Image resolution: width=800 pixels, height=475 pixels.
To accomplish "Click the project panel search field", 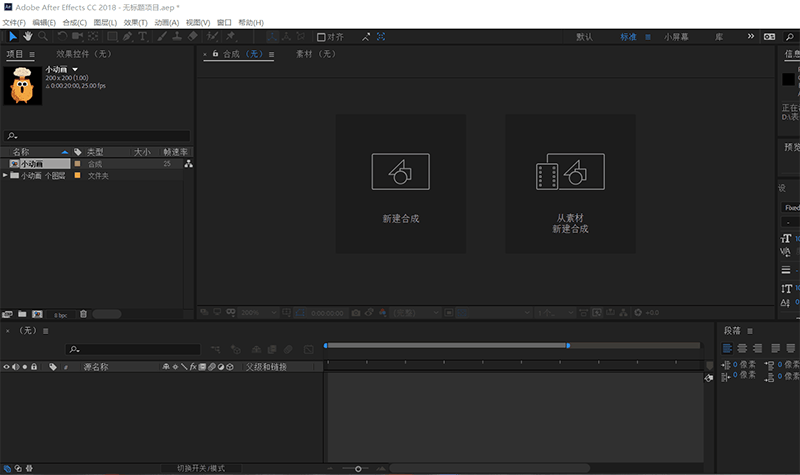I will [97, 136].
